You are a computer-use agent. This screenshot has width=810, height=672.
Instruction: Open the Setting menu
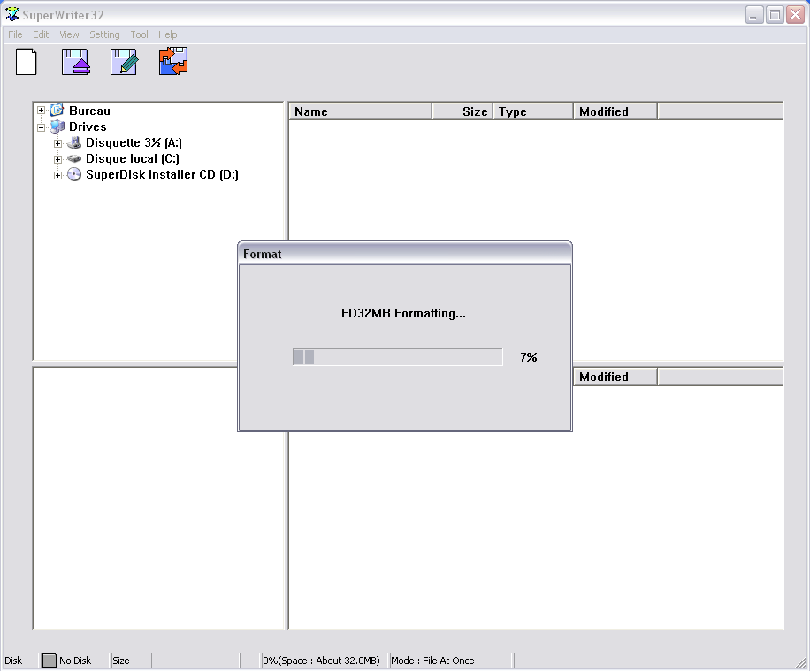104,34
